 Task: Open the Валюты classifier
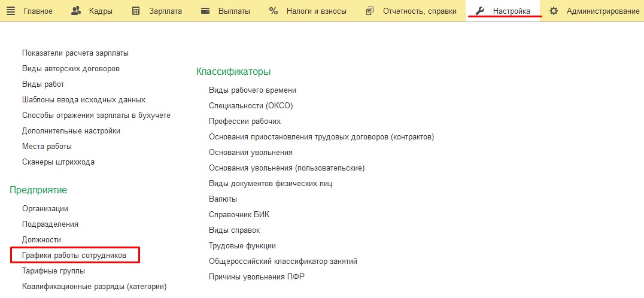click(223, 199)
